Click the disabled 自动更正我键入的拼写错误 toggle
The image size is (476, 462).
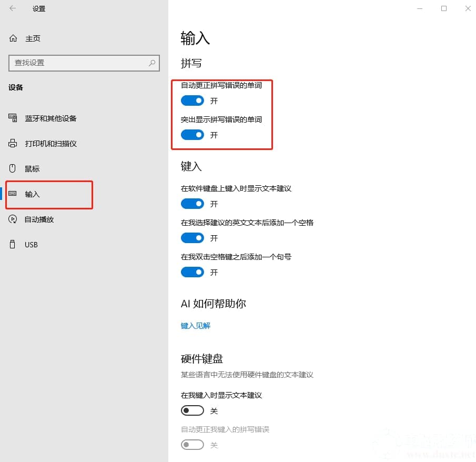[x=192, y=445]
